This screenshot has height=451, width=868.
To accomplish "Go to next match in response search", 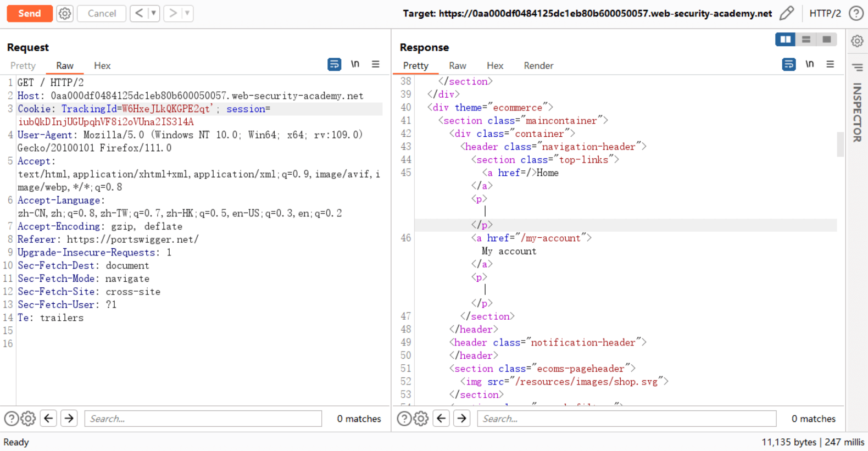I will 462,419.
